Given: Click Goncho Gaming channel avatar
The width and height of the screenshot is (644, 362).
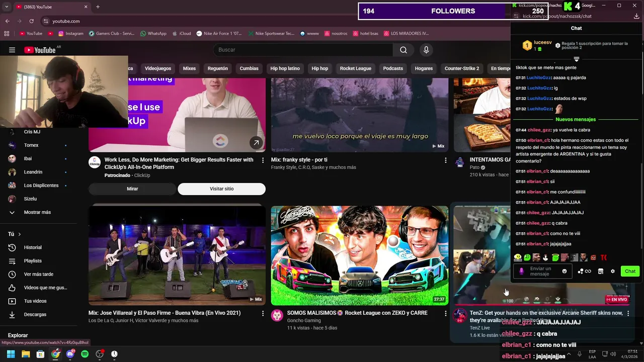Looking at the screenshot, I should point(277,315).
